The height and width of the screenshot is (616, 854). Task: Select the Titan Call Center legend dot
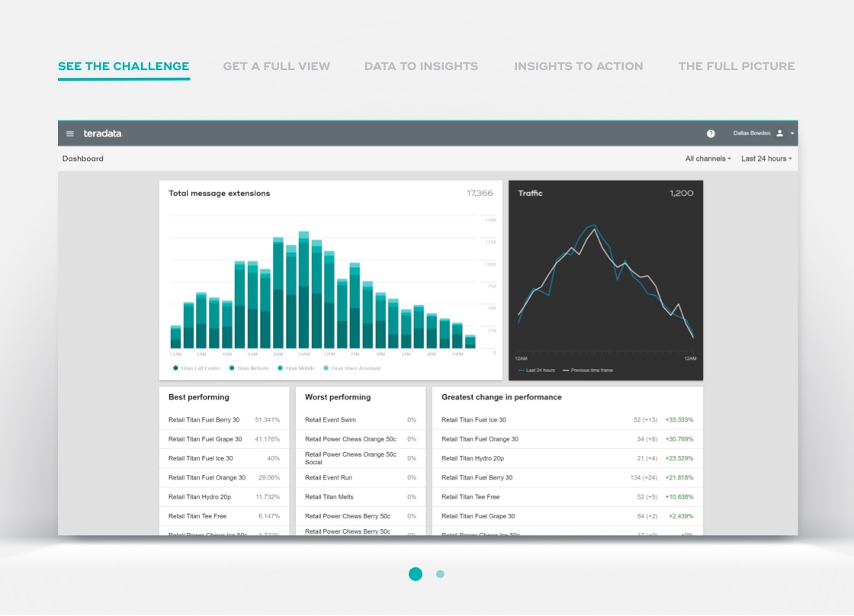[x=175, y=367]
